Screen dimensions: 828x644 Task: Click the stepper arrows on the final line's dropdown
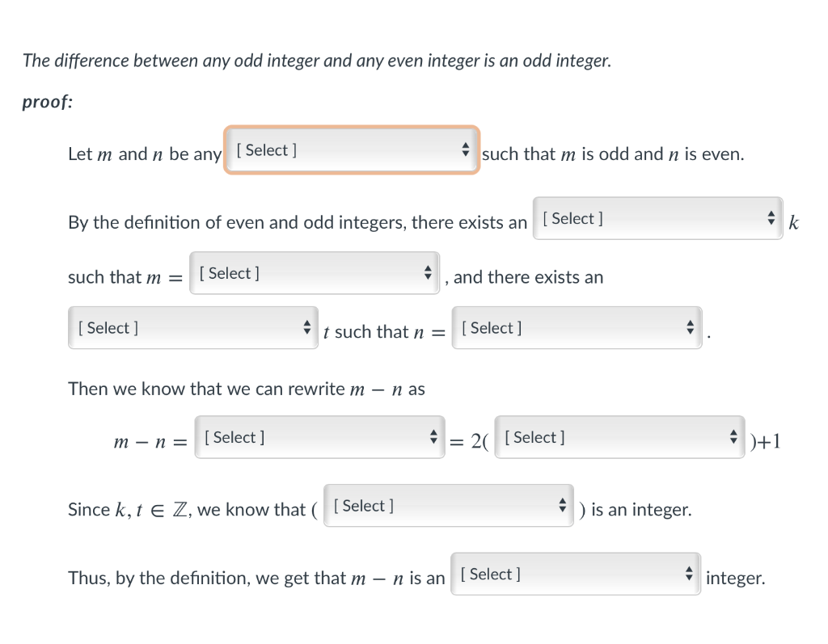(x=688, y=574)
